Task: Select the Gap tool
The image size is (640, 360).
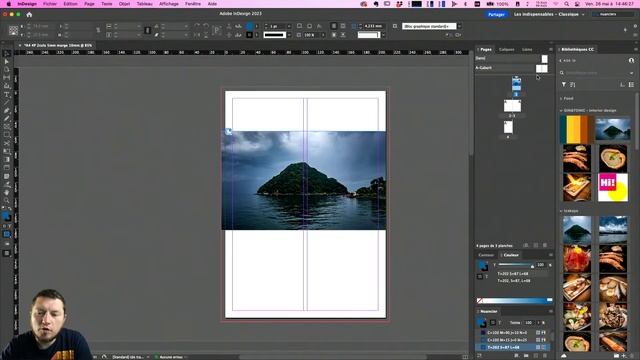Action: tap(7, 78)
